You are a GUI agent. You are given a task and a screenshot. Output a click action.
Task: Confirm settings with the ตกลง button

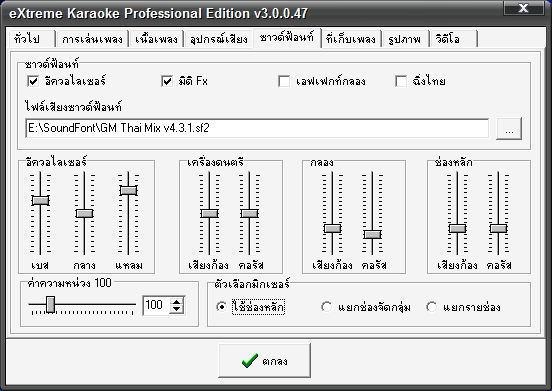click(x=264, y=361)
